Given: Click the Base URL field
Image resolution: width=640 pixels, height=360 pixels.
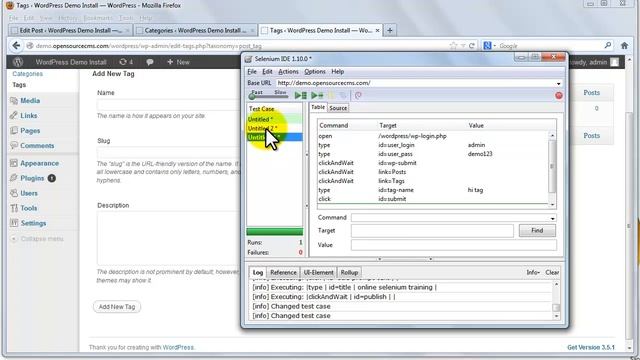Looking at the screenshot, I should (416, 83).
